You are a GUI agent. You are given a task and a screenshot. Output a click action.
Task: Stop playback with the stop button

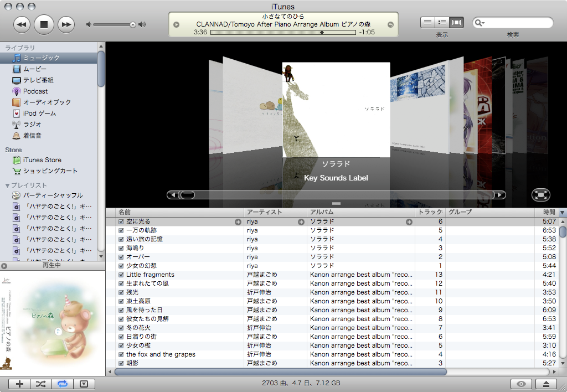point(44,24)
